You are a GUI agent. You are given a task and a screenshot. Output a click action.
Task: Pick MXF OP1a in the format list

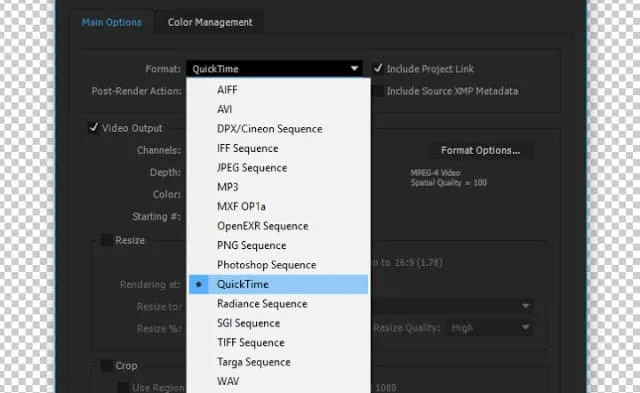click(x=278, y=206)
